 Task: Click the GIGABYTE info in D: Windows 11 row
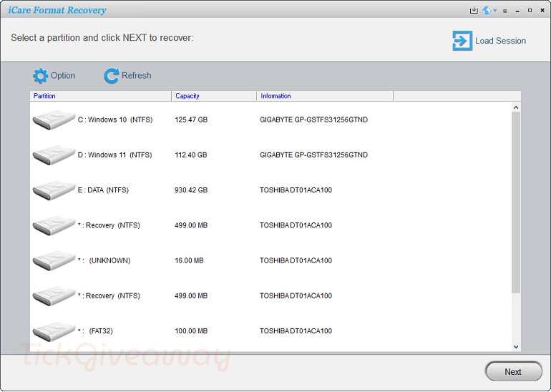pyautogui.click(x=314, y=155)
